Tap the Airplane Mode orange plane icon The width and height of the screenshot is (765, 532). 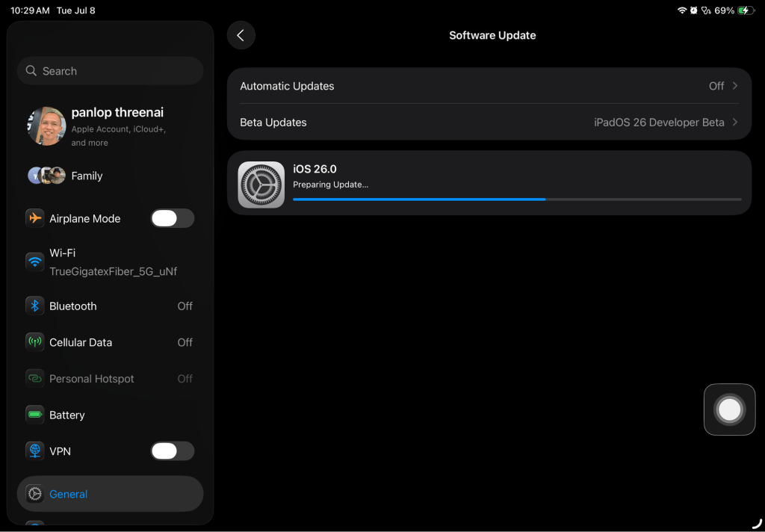tap(34, 218)
